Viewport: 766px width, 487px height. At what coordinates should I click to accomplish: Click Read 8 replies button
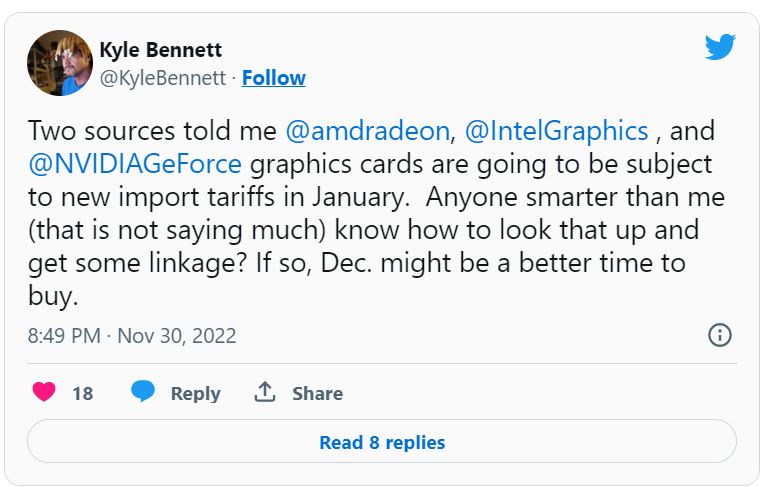coord(382,442)
